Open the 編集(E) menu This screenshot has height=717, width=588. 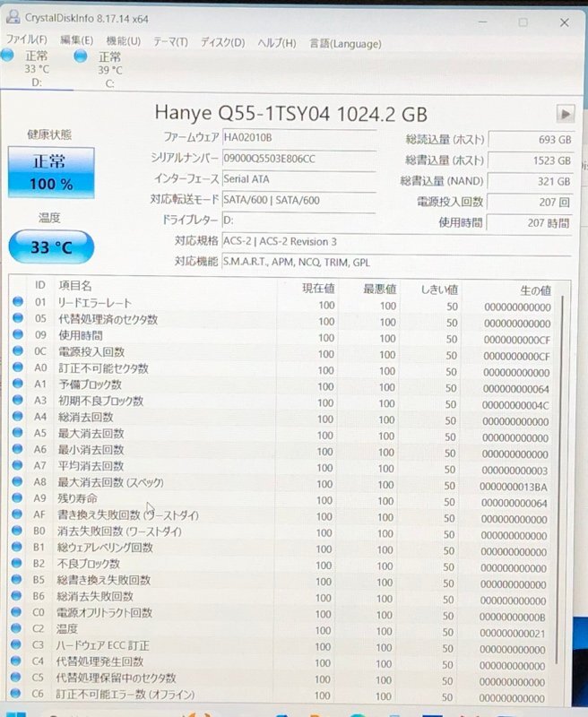pos(77,40)
